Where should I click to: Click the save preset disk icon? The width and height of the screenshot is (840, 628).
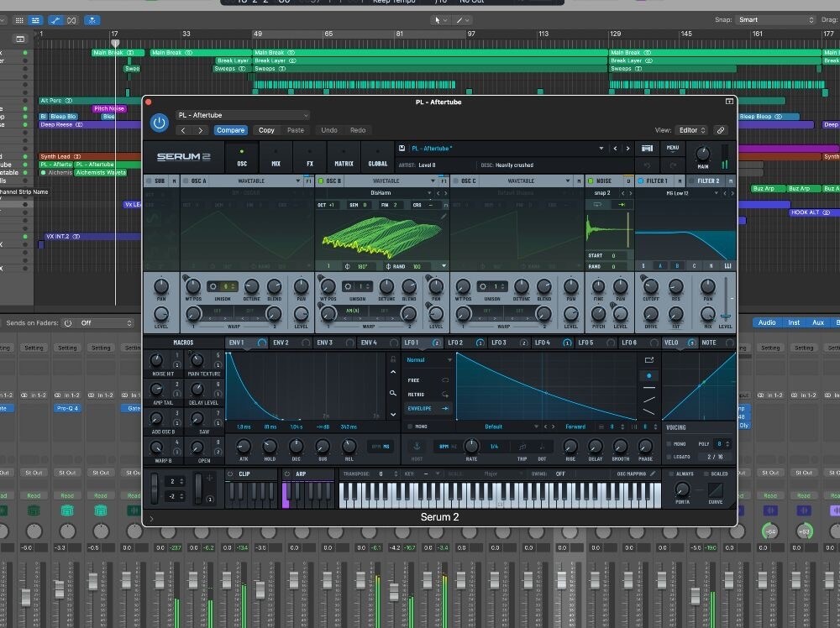[x=402, y=148]
